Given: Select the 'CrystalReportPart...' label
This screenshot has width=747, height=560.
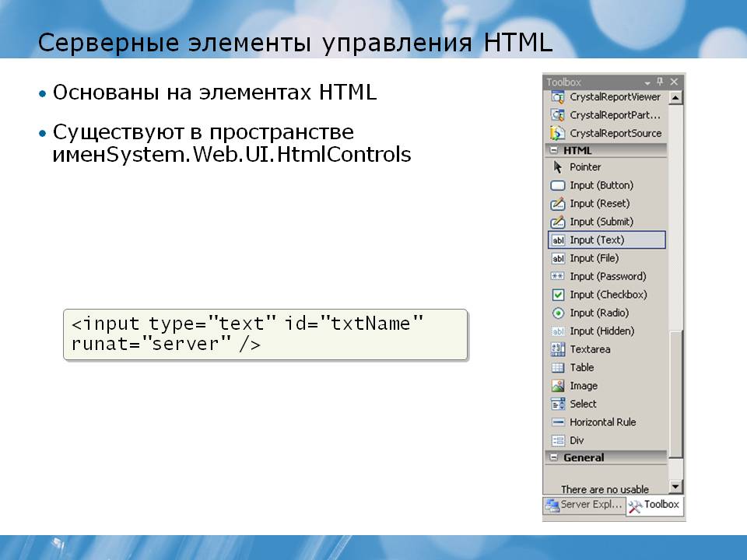Looking at the screenshot, I should point(615,115).
